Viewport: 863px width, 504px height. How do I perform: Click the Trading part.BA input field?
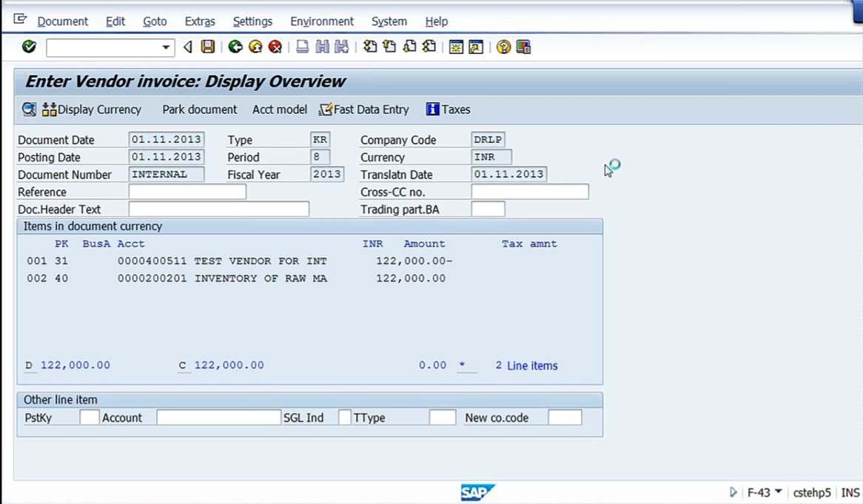click(x=488, y=209)
